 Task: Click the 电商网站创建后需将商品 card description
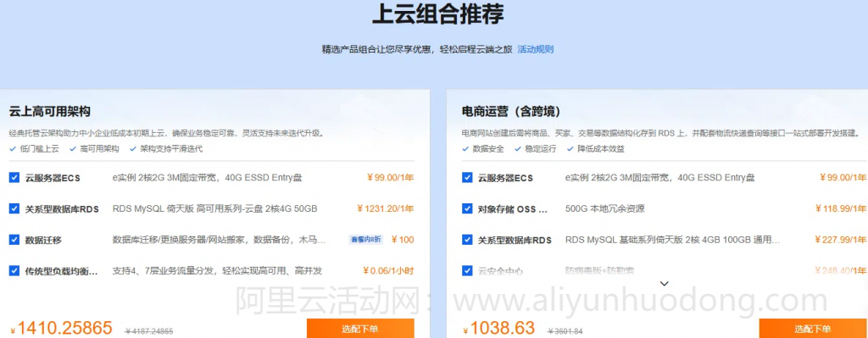pos(660,133)
